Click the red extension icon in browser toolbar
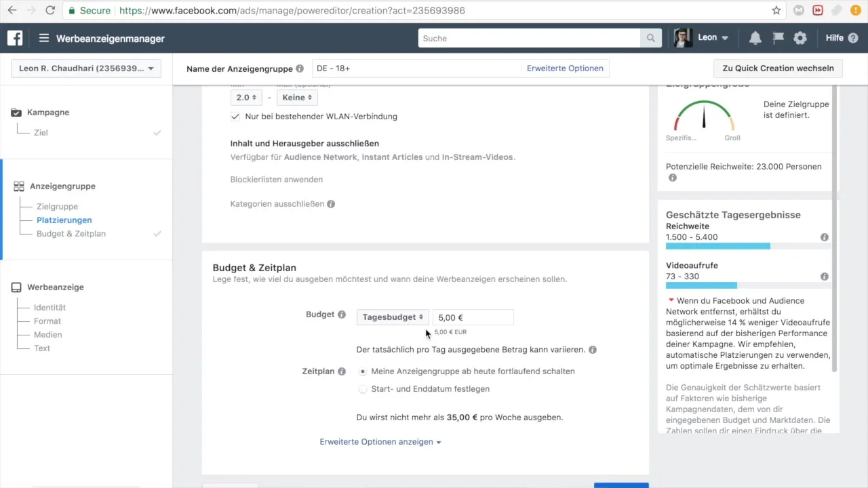The width and height of the screenshot is (868, 488). click(818, 10)
